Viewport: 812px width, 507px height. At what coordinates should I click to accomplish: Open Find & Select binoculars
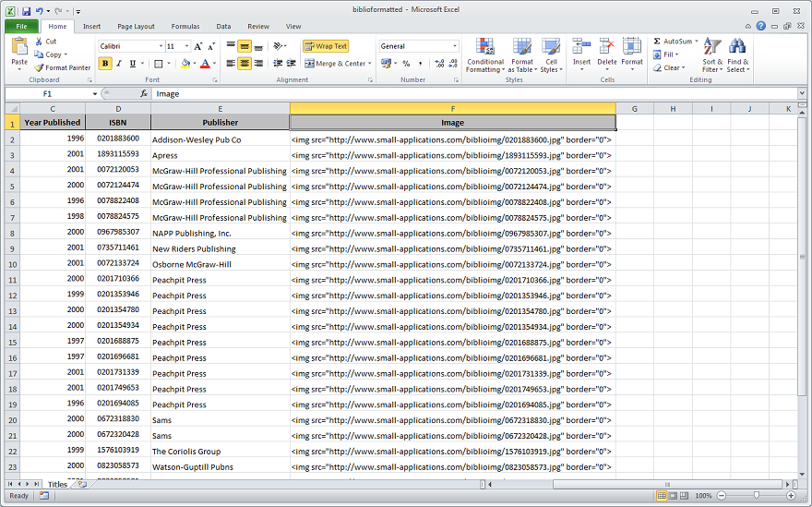[x=737, y=55]
